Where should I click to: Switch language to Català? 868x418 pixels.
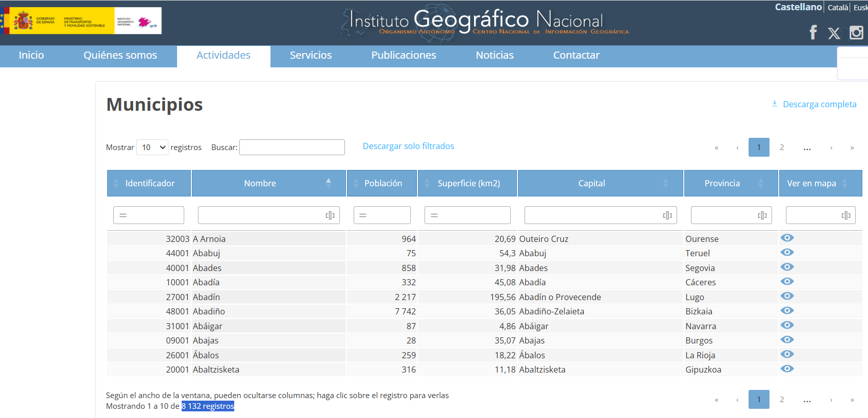(837, 8)
